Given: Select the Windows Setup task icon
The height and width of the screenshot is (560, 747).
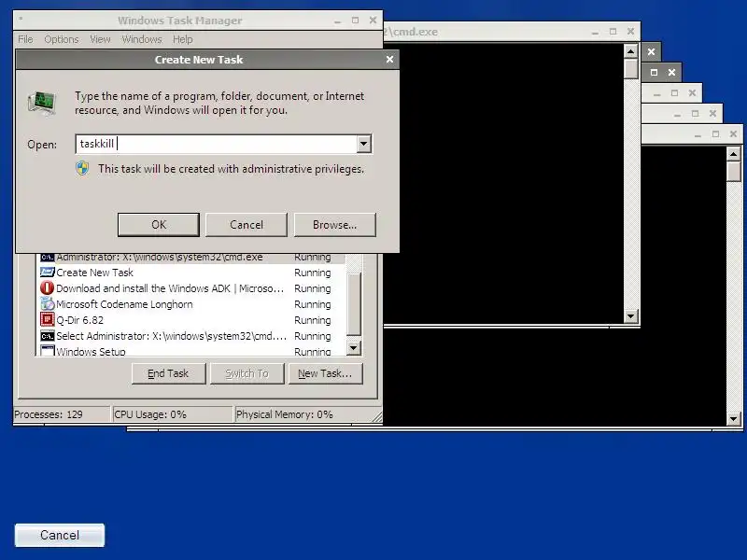Looking at the screenshot, I should 48,351.
